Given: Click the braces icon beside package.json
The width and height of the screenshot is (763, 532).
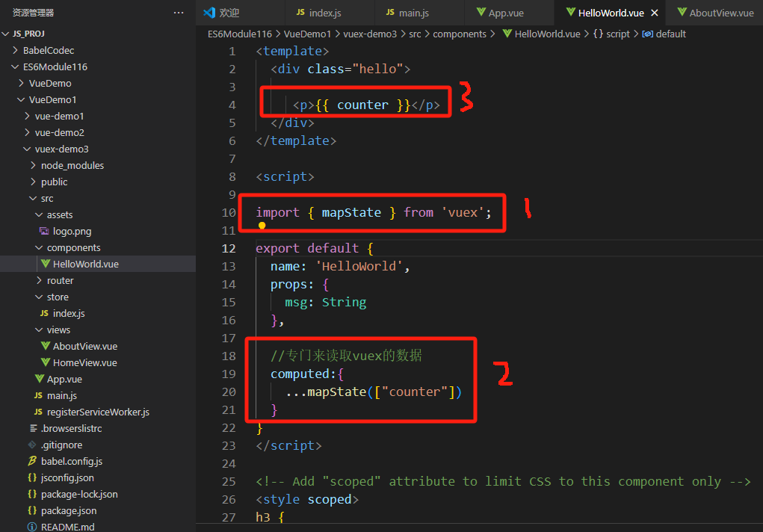Looking at the screenshot, I should [x=32, y=510].
